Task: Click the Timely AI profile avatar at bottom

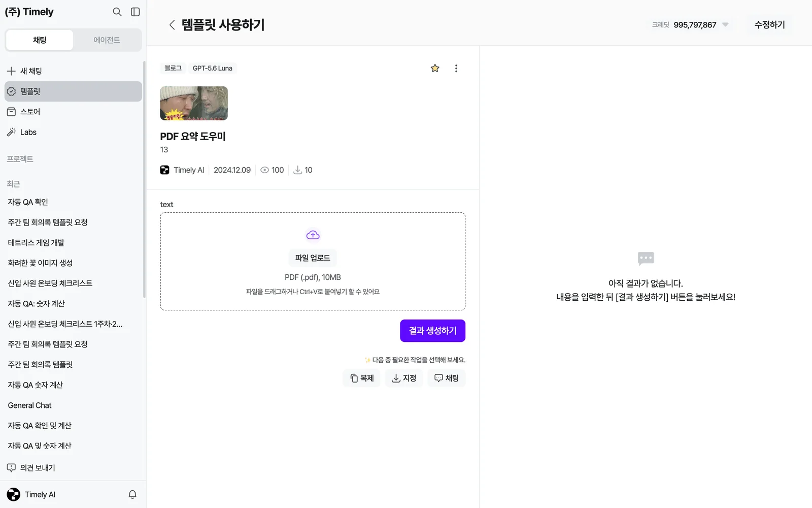Action: [x=14, y=494]
